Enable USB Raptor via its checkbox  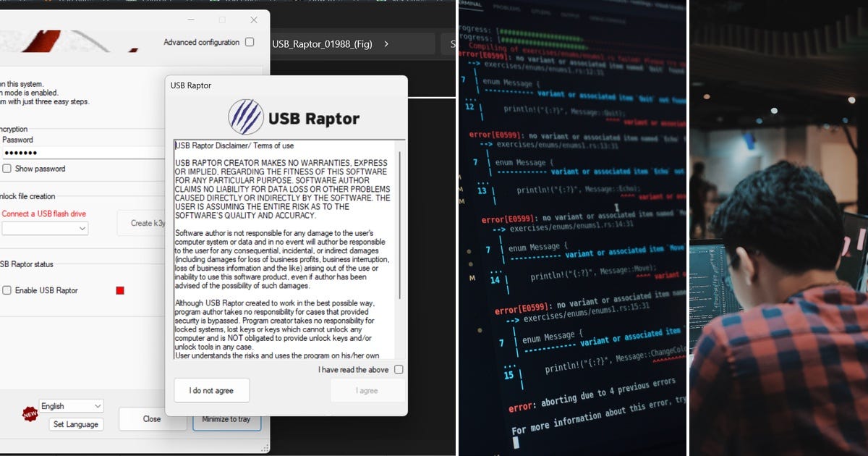[7, 290]
